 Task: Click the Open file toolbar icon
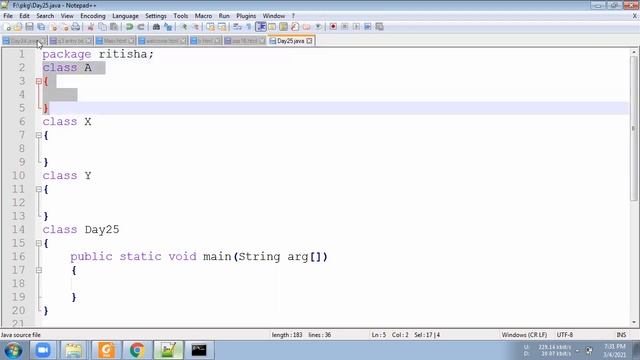click(x=18, y=27)
